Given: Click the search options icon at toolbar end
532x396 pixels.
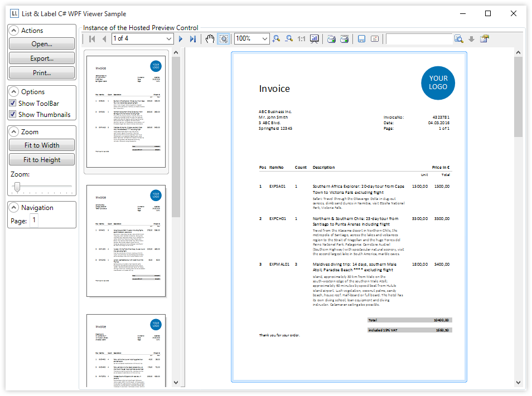Looking at the screenshot, I should (x=485, y=39).
